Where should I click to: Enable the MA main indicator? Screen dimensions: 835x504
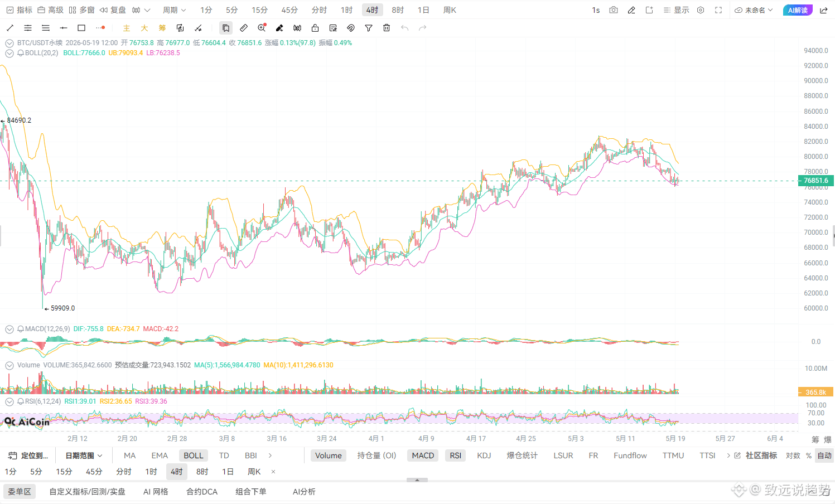click(x=130, y=455)
